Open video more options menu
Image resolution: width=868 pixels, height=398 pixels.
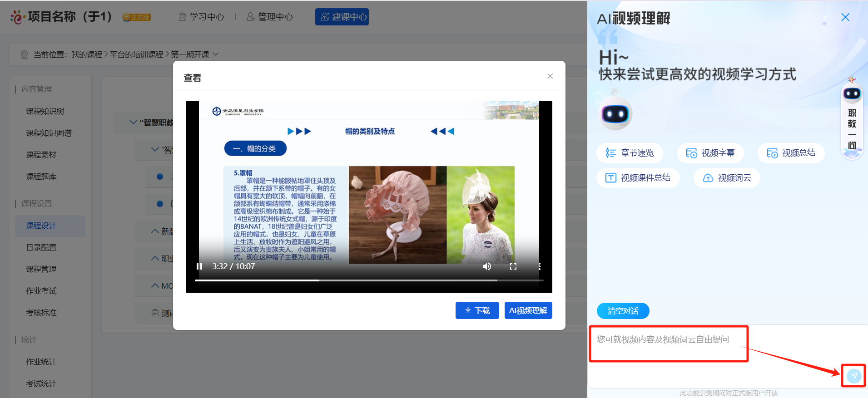pos(539,266)
